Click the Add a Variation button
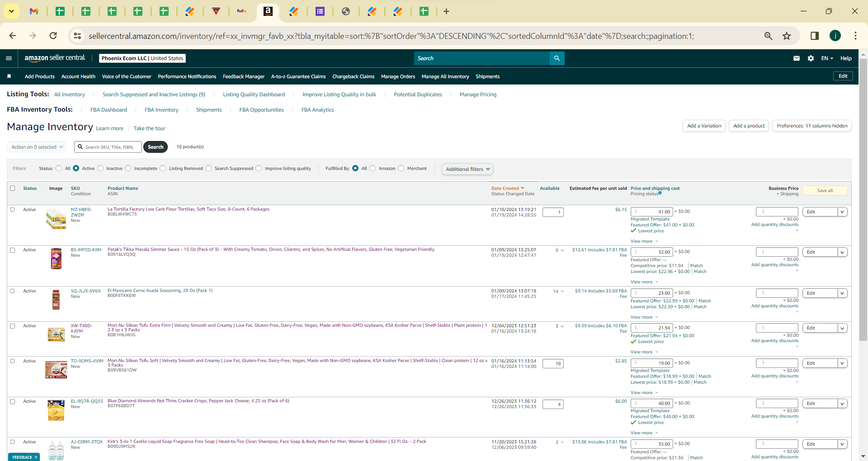The width and height of the screenshot is (868, 461). click(x=704, y=126)
